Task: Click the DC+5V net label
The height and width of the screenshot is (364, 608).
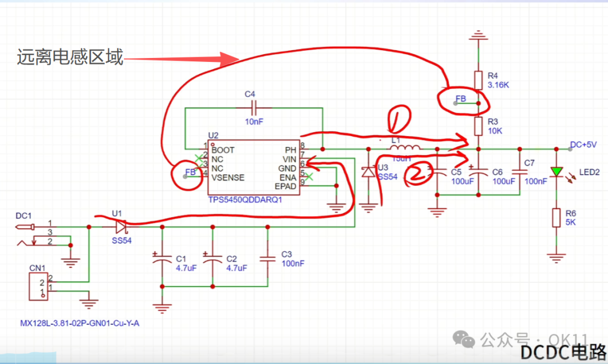Action: (x=583, y=145)
